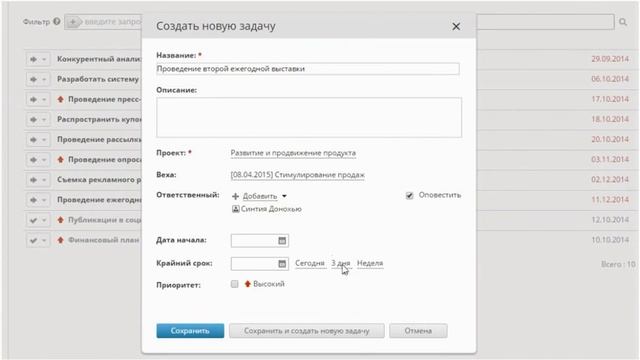Expand status dropdown of Проведение пресс task
The image size is (640, 360).
coord(44,100)
